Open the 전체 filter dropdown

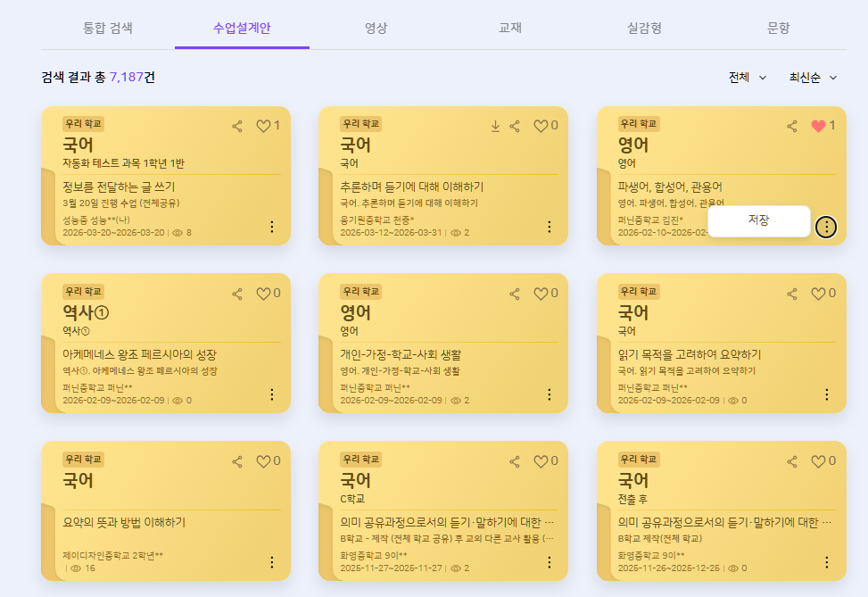point(748,78)
